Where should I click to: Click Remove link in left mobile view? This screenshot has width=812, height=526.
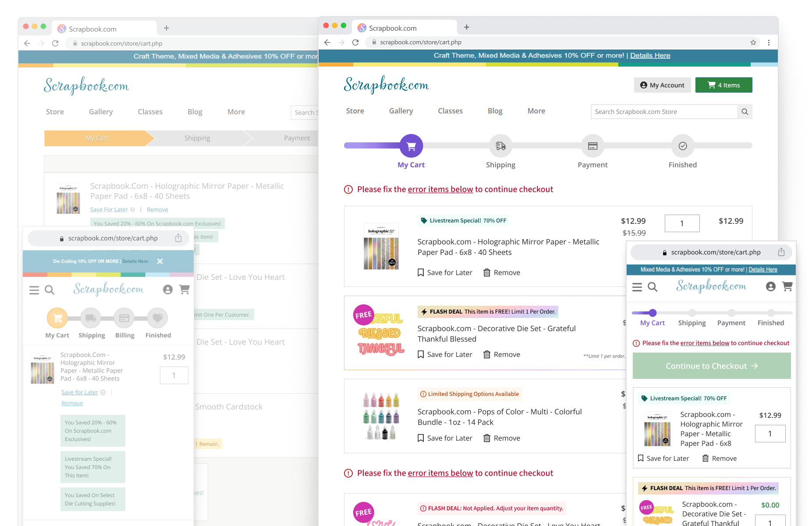[72, 403]
